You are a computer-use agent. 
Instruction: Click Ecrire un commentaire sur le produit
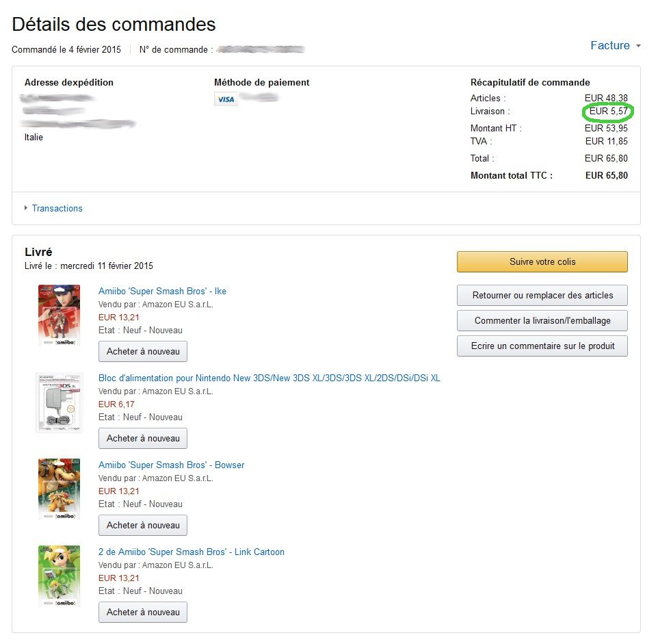(x=542, y=346)
